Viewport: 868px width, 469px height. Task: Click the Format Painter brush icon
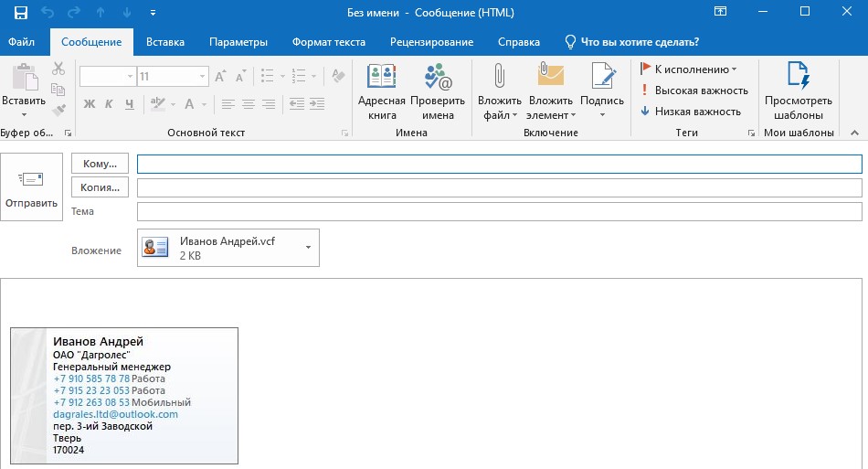click(58, 110)
